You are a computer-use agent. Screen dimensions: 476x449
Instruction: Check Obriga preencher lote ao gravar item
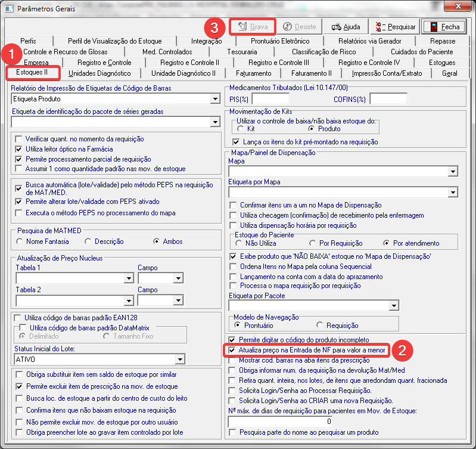click(19, 432)
